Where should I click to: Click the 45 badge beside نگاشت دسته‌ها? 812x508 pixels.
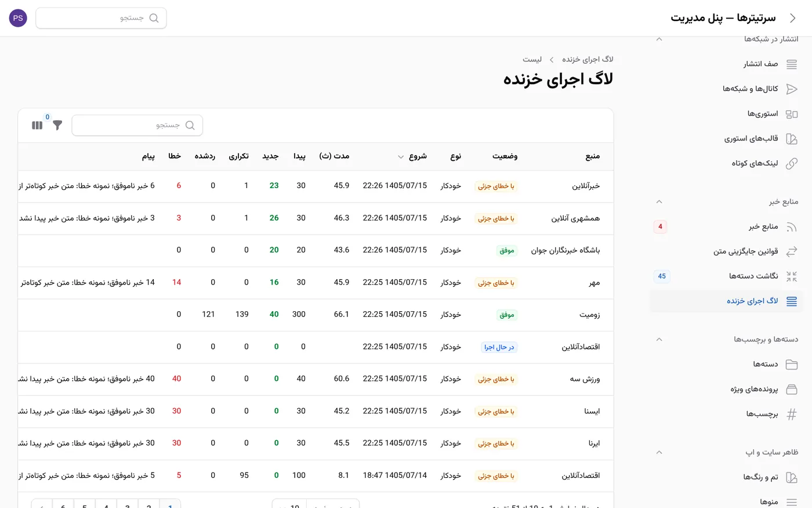(x=662, y=276)
